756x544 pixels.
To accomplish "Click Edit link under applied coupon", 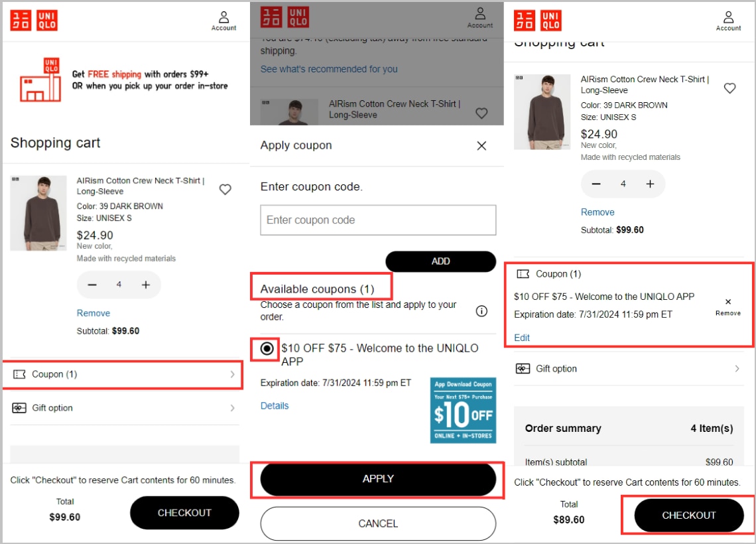I will pyautogui.click(x=522, y=338).
